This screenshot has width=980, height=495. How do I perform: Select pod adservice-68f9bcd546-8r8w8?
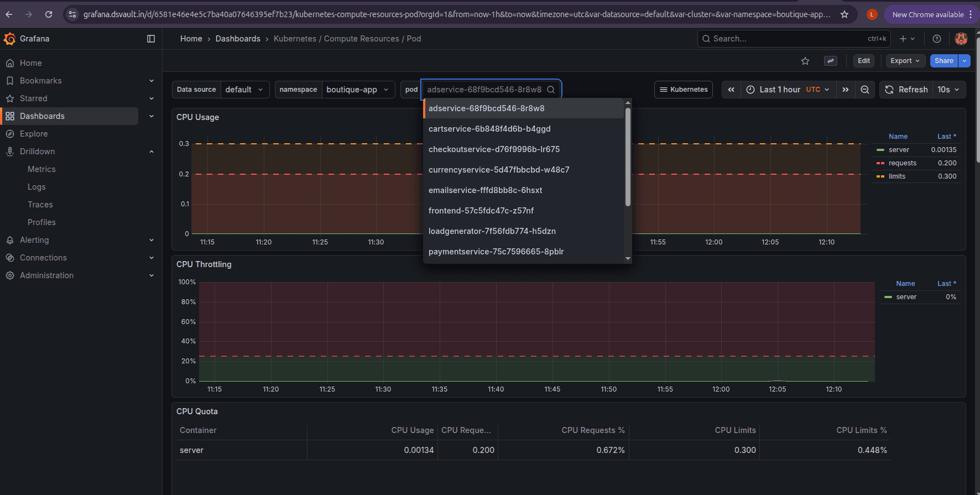(523, 108)
